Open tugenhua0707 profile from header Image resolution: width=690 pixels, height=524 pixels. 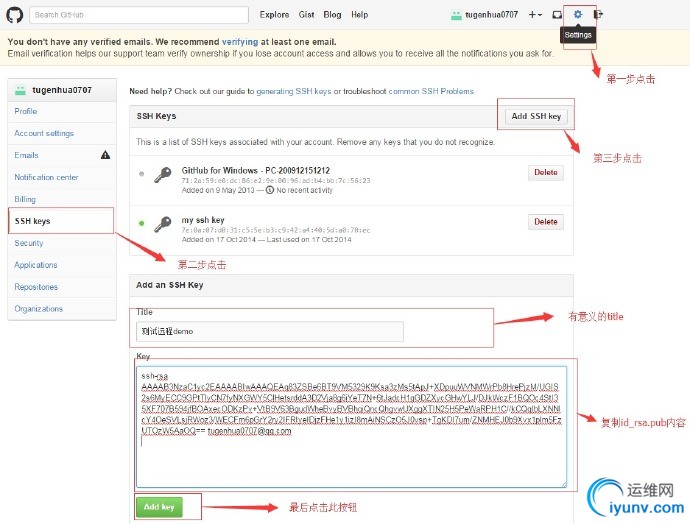coord(492,15)
